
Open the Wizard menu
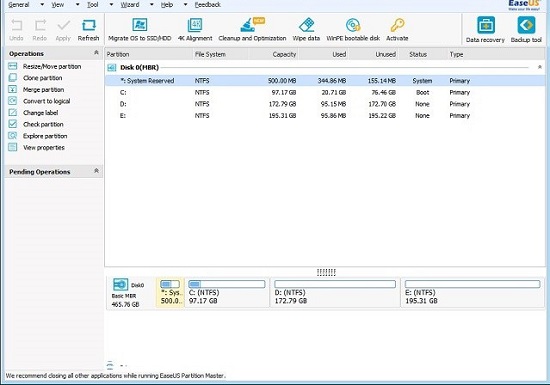point(130,5)
